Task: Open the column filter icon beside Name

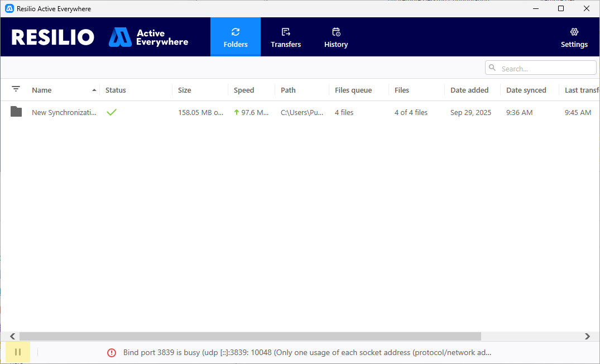Action: click(16, 89)
